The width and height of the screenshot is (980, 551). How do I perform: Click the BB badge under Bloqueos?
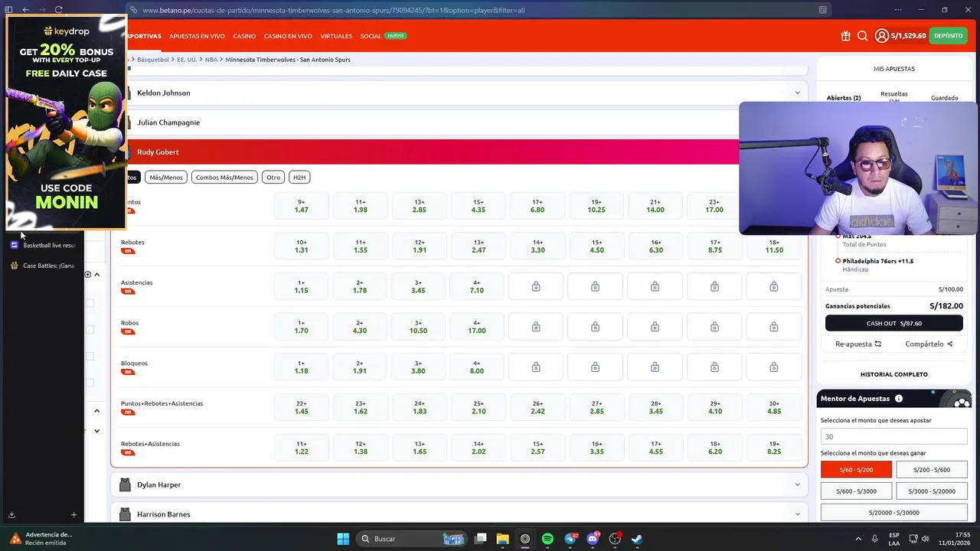pos(128,372)
